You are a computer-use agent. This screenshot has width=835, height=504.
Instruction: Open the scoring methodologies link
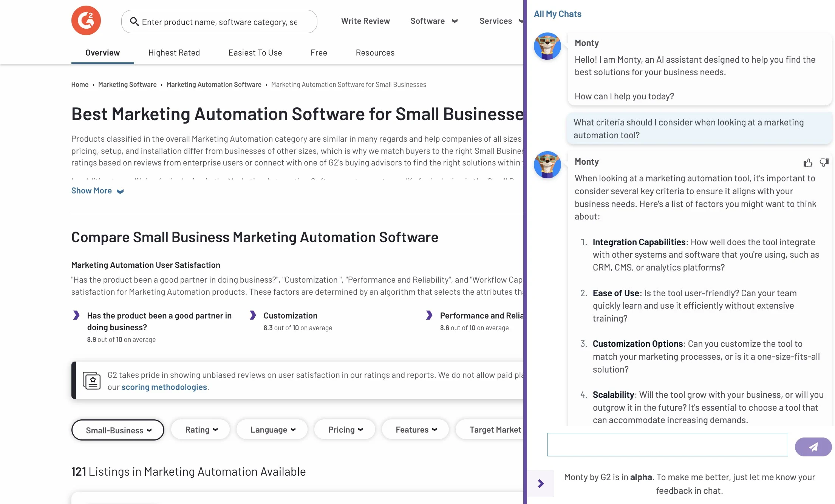click(164, 387)
